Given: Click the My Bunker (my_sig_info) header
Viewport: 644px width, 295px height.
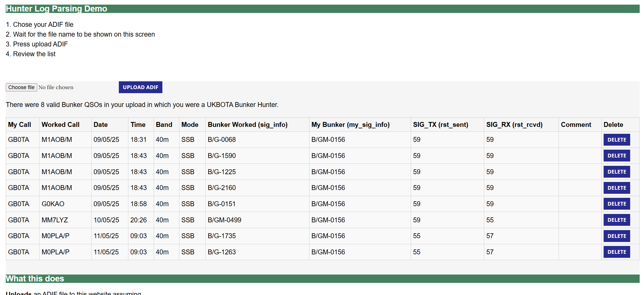Looking at the screenshot, I should pos(350,125).
